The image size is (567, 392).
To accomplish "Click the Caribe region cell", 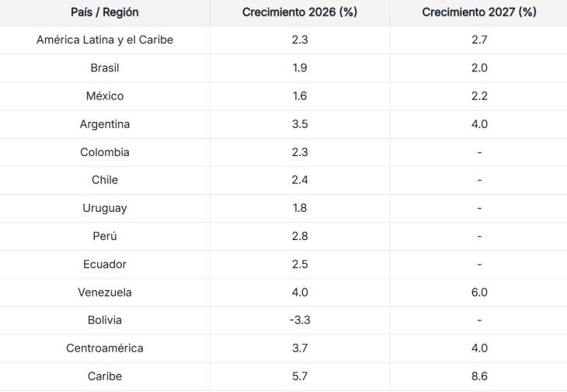I will 105,376.
